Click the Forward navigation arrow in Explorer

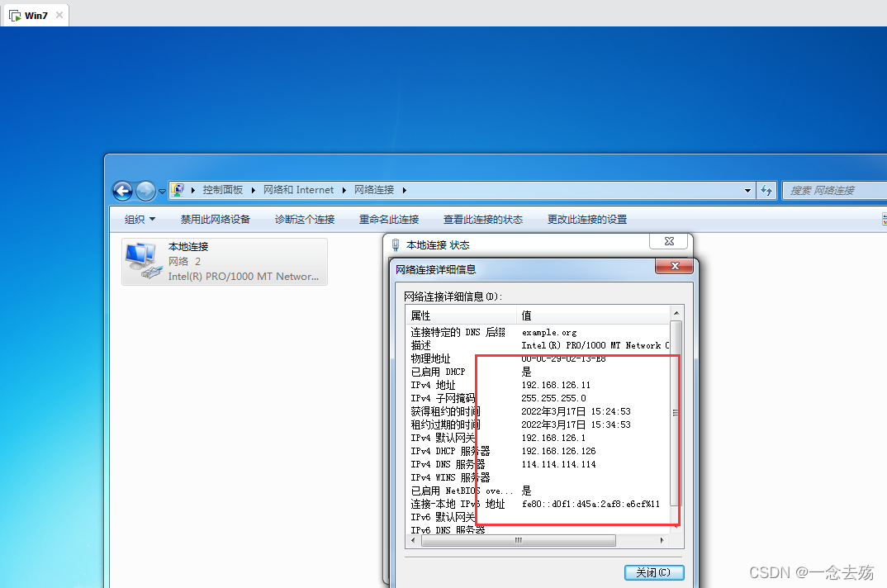(145, 191)
